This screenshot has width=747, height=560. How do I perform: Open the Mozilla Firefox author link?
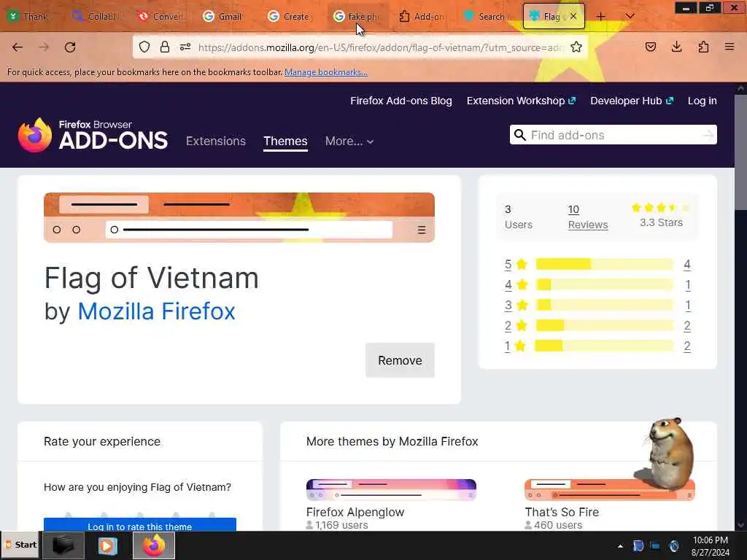pos(156,311)
